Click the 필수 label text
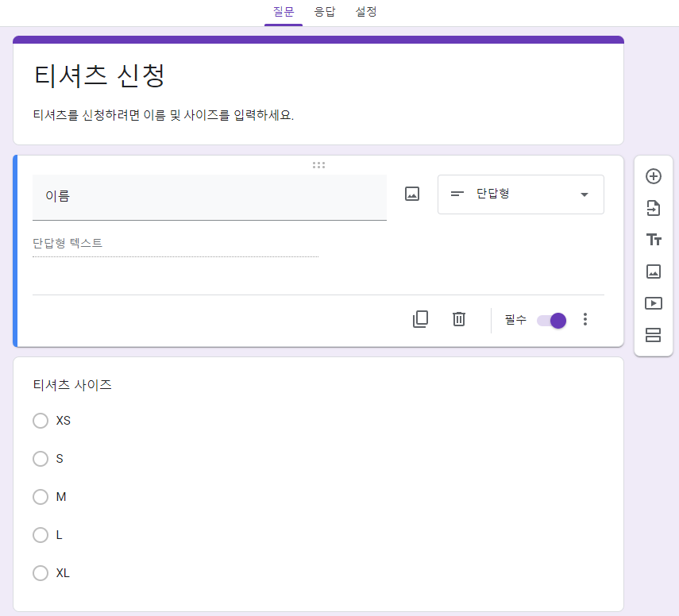Viewport: 679px width, 616px height. [515, 320]
